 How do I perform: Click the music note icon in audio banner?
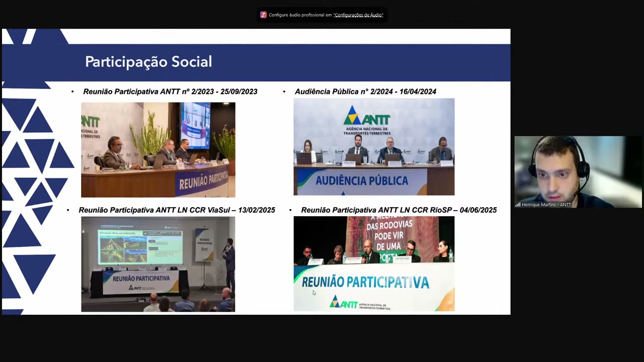point(263,15)
